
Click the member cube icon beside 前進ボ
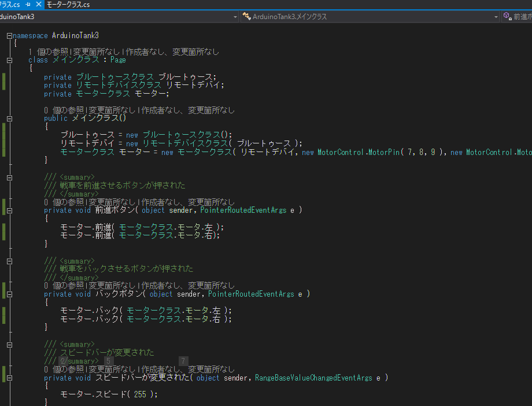point(507,17)
